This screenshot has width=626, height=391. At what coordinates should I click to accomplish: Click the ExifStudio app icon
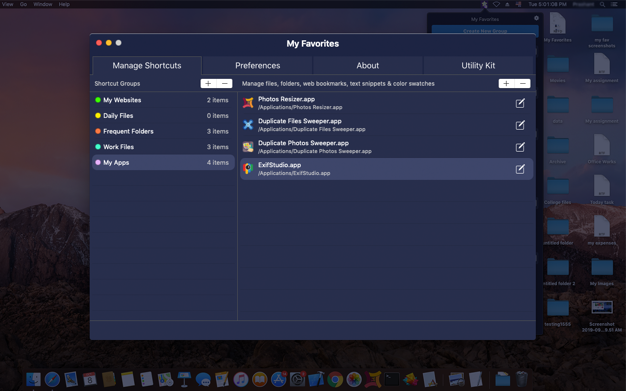248,169
